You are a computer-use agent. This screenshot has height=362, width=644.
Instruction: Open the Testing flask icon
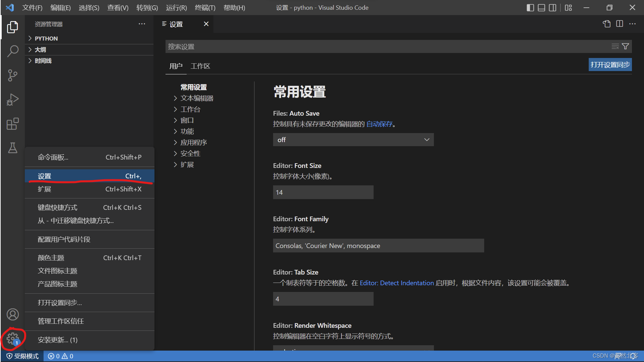click(x=13, y=148)
